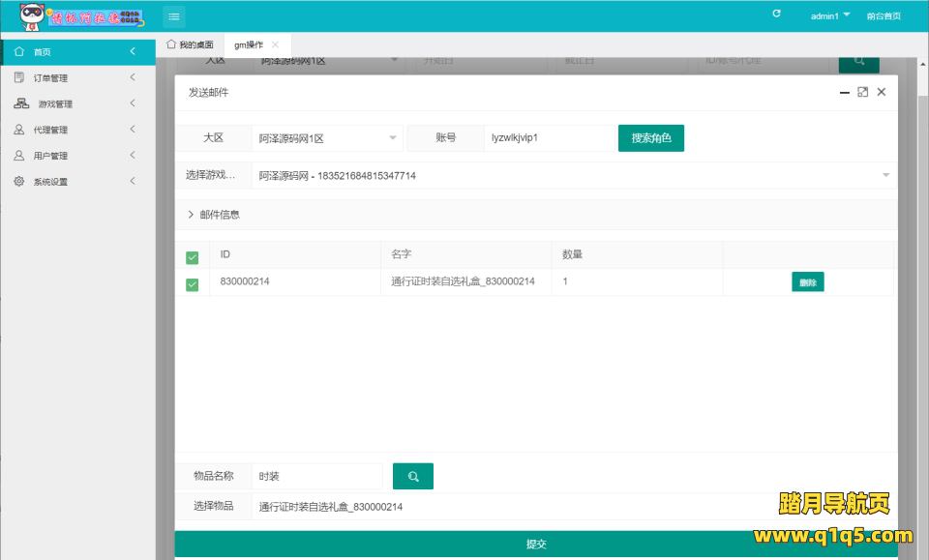This screenshot has height=560, width=929.
Task: Expand the 邮件信息 section
Action: point(213,215)
